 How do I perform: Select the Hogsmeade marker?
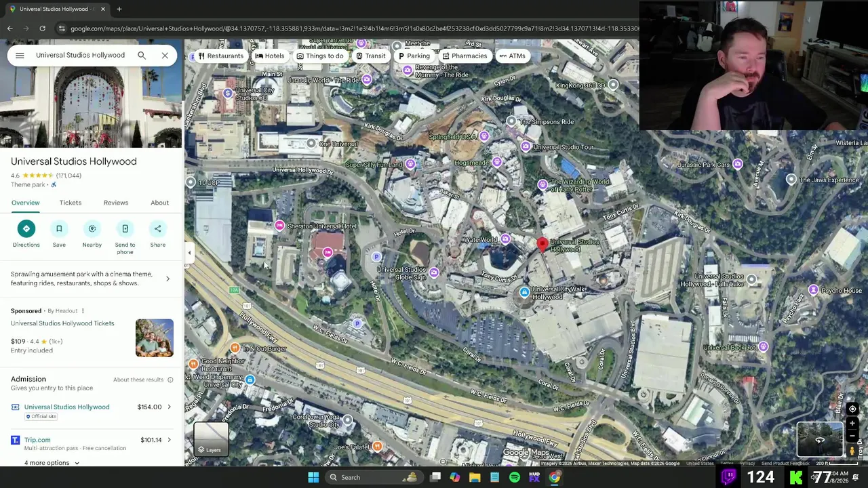point(497,162)
